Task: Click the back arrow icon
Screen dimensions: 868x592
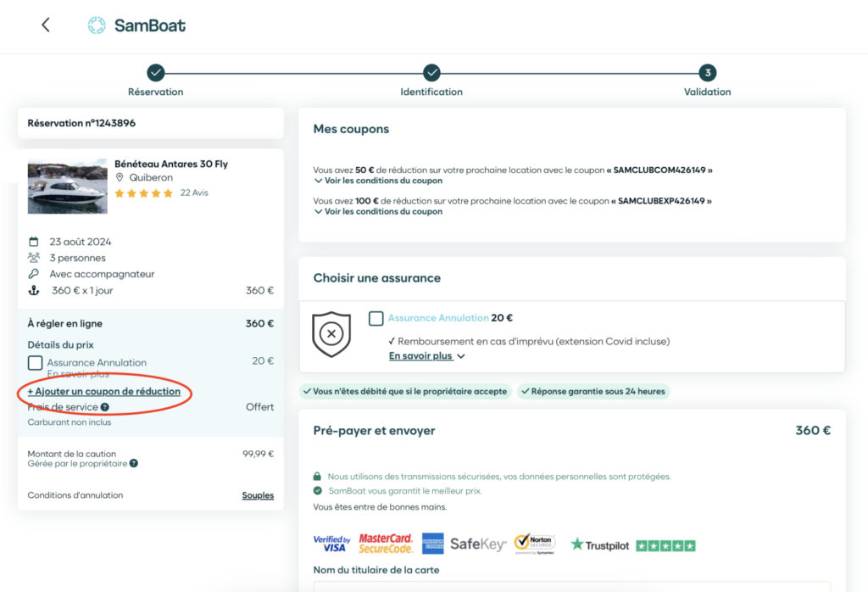Action: tap(46, 25)
